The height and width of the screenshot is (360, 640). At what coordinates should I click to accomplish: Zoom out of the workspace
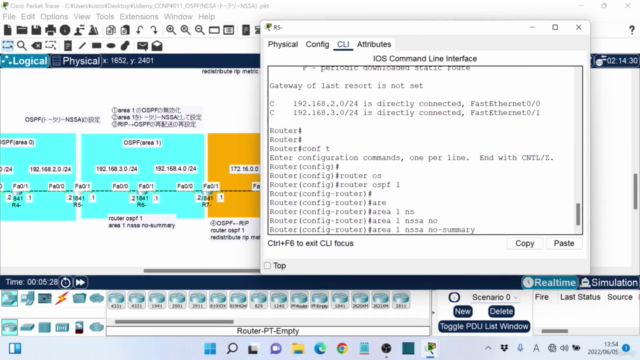200,30
